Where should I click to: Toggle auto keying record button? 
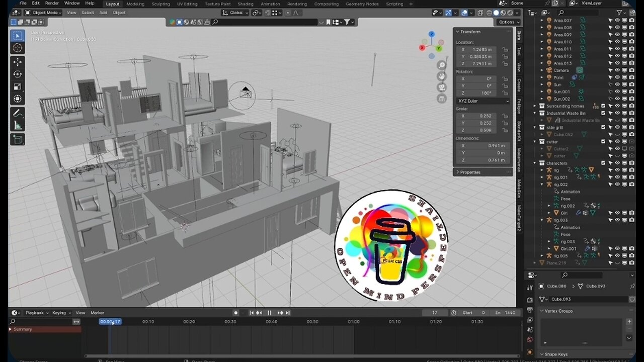click(235, 313)
